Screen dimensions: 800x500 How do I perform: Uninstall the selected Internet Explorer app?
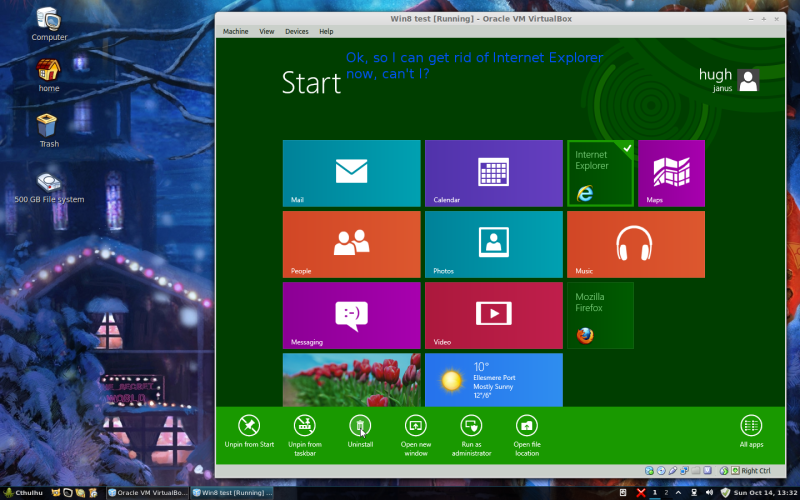360,432
